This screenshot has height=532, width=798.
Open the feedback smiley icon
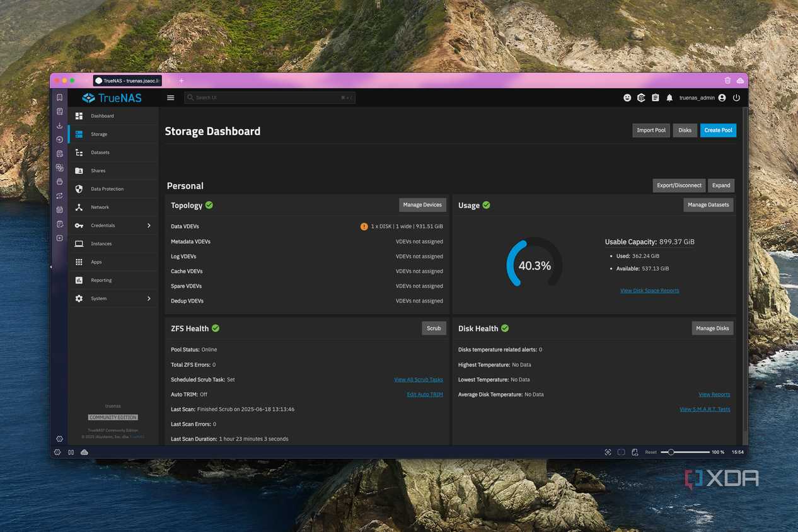click(627, 98)
